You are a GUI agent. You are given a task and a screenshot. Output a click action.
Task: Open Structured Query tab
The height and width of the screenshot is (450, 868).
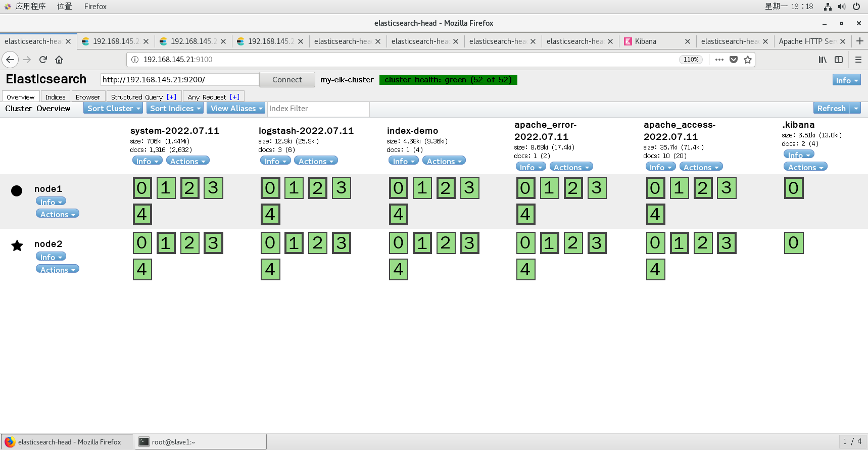[143, 96]
